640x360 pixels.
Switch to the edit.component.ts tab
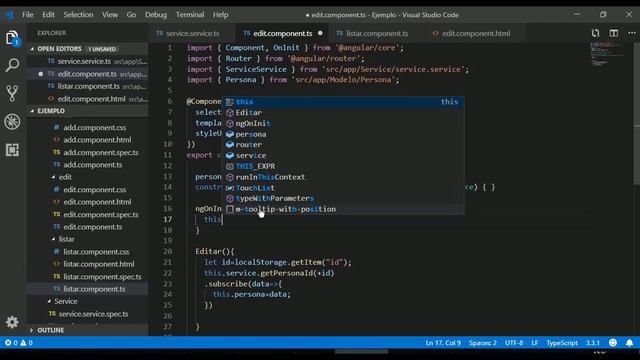282,33
